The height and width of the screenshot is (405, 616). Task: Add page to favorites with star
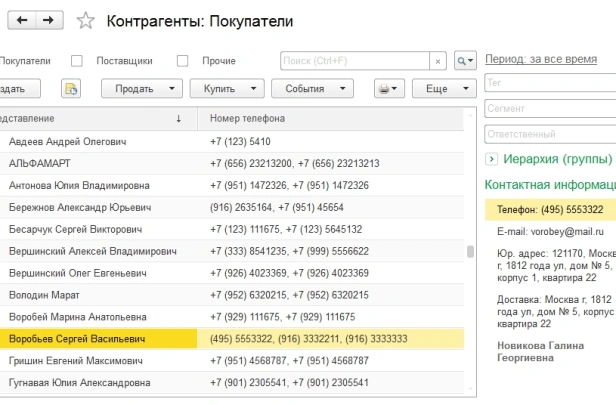pos(85,21)
